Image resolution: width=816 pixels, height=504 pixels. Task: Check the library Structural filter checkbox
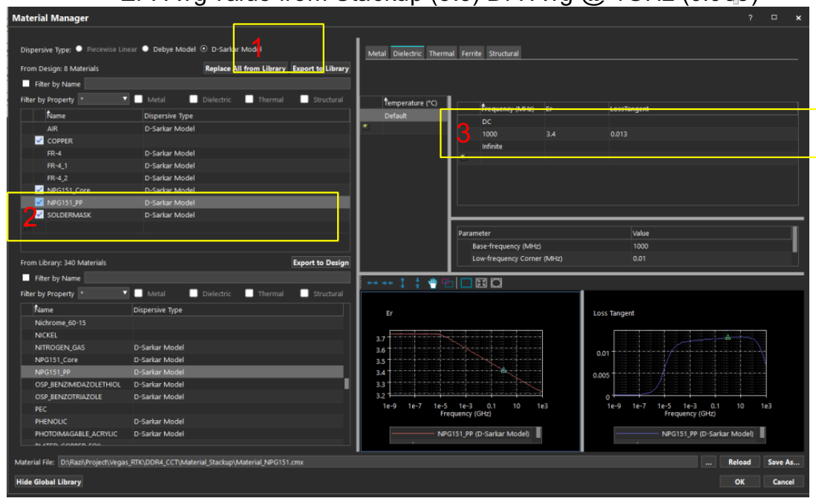304,293
